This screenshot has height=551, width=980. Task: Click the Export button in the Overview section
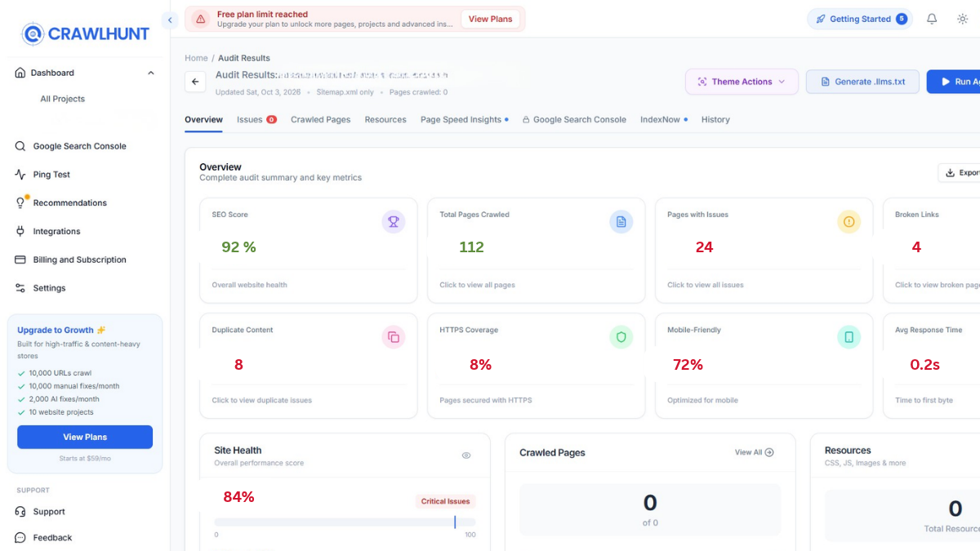[x=960, y=172]
